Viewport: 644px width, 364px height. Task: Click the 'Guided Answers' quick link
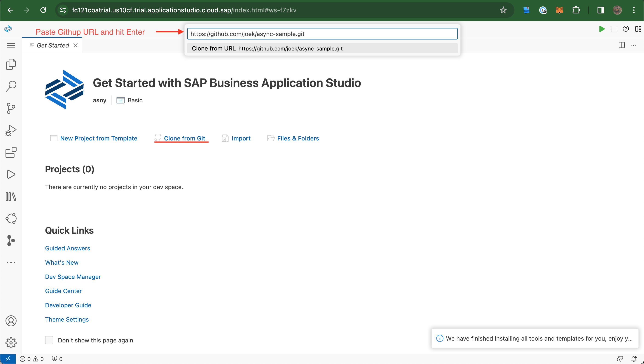(67, 248)
